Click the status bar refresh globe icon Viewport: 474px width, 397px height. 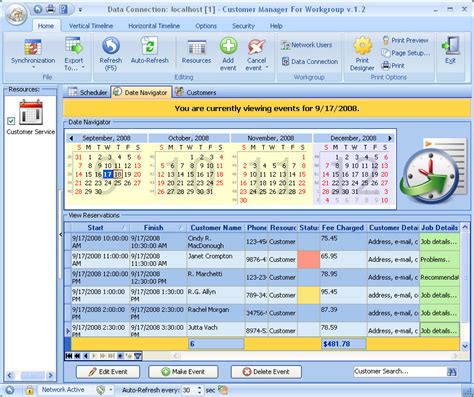point(10,390)
